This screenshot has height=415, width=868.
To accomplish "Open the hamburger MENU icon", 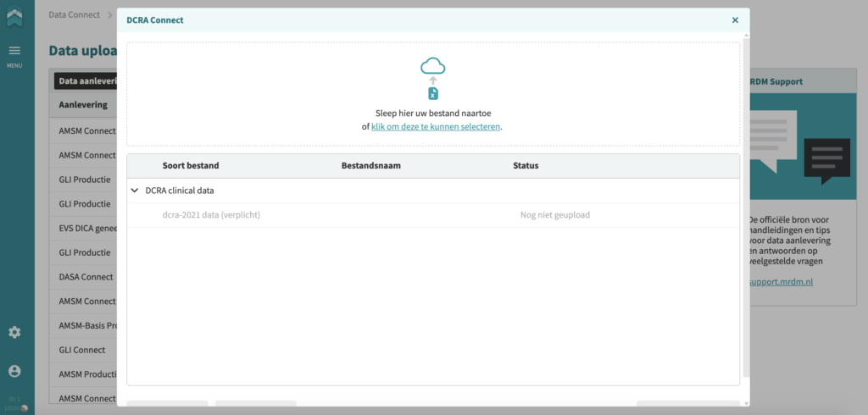I will tap(14, 50).
